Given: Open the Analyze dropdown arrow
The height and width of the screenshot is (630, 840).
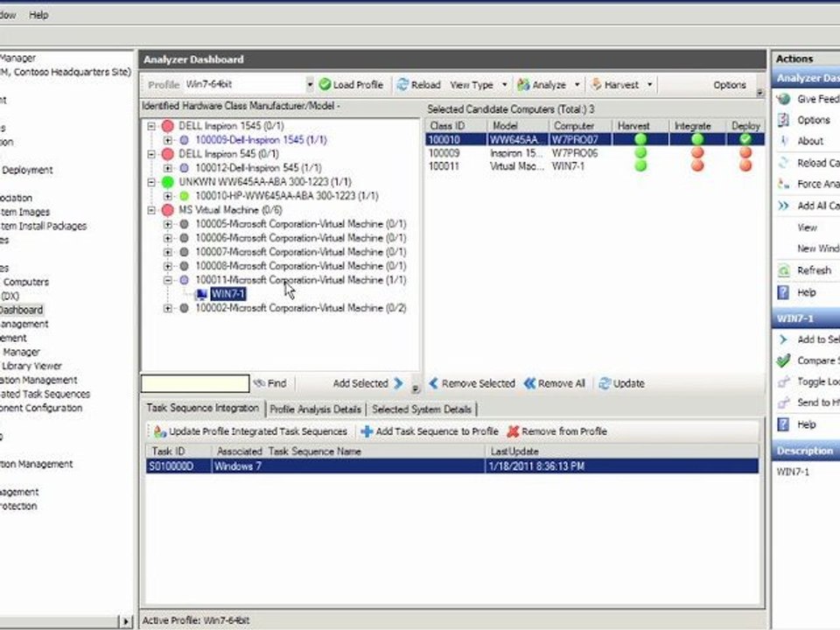Looking at the screenshot, I should (577, 85).
